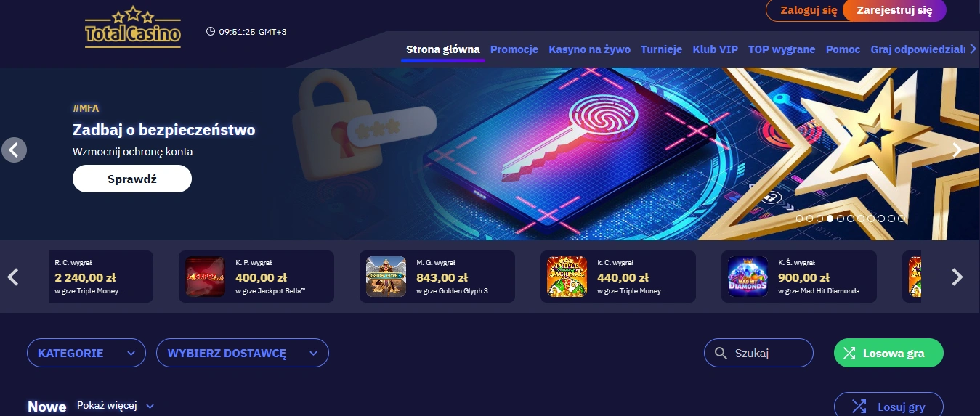Click the Total Casino logo

pyautogui.click(x=132, y=27)
